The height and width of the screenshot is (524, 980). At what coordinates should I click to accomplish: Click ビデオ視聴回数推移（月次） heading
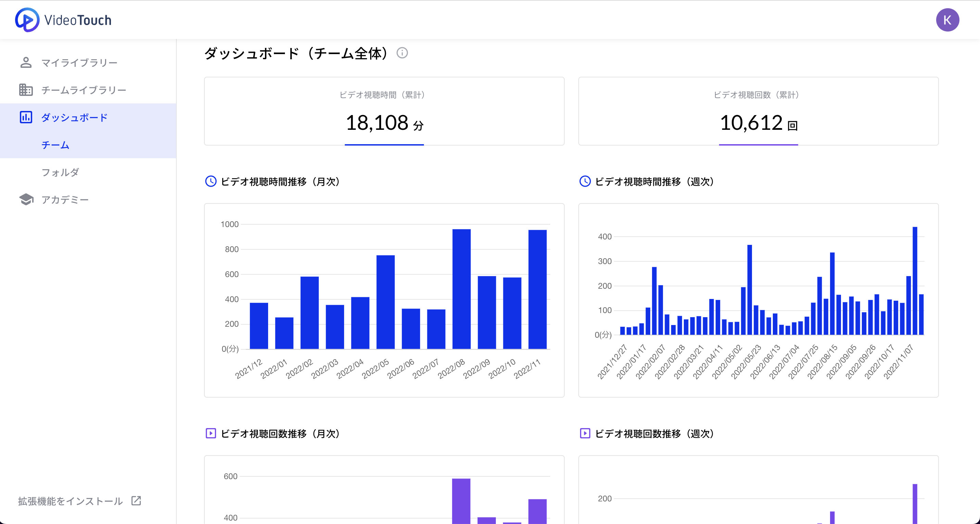[x=280, y=434]
